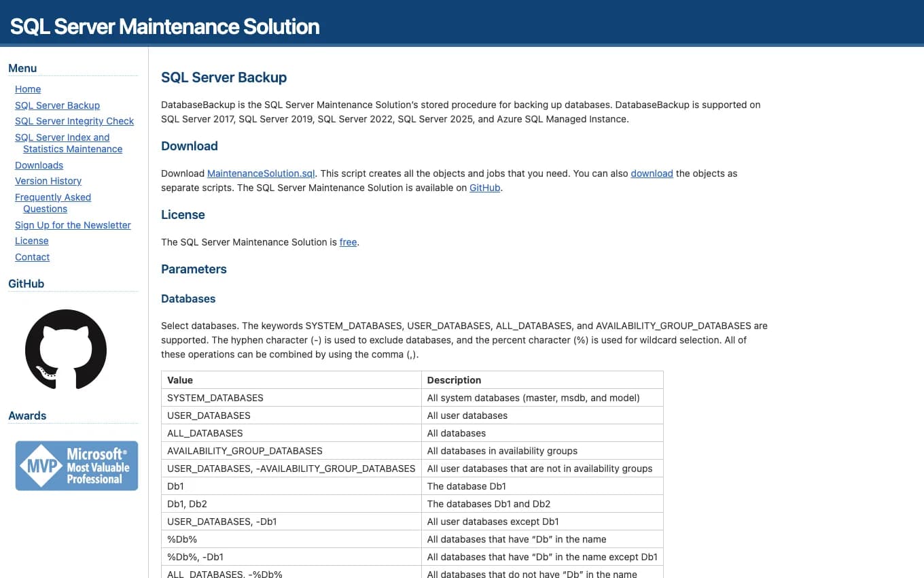The width and height of the screenshot is (924, 578).
Task: Click the sidebar 'Menu' heading
Action: tap(22, 68)
